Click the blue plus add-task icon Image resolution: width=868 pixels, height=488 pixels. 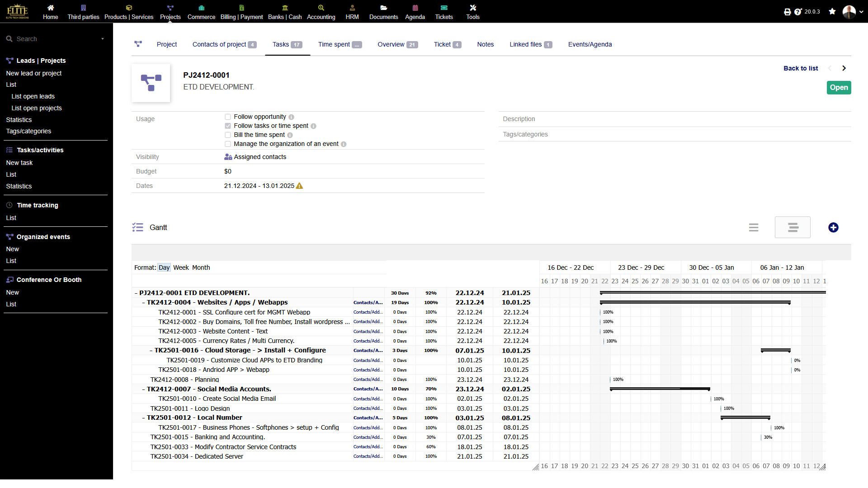[x=833, y=227]
